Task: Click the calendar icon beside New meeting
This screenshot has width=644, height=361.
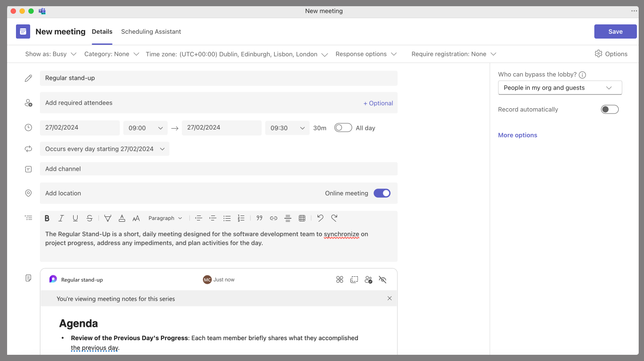Action: tap(23, 31)
